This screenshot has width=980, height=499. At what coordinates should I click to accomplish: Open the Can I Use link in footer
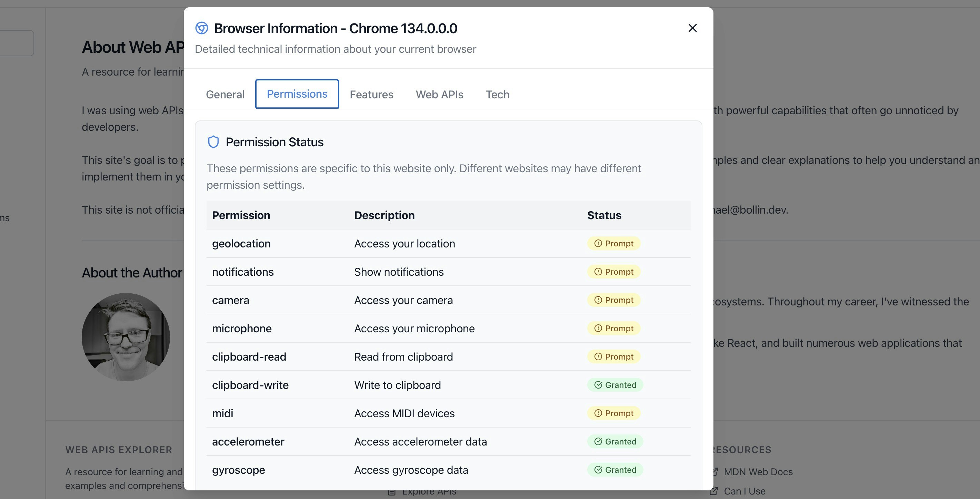744,491
